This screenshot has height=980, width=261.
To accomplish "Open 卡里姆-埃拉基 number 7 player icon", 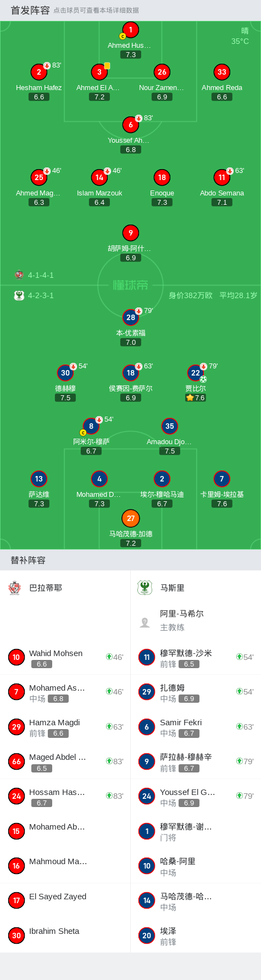I will [x=222, y=479].
